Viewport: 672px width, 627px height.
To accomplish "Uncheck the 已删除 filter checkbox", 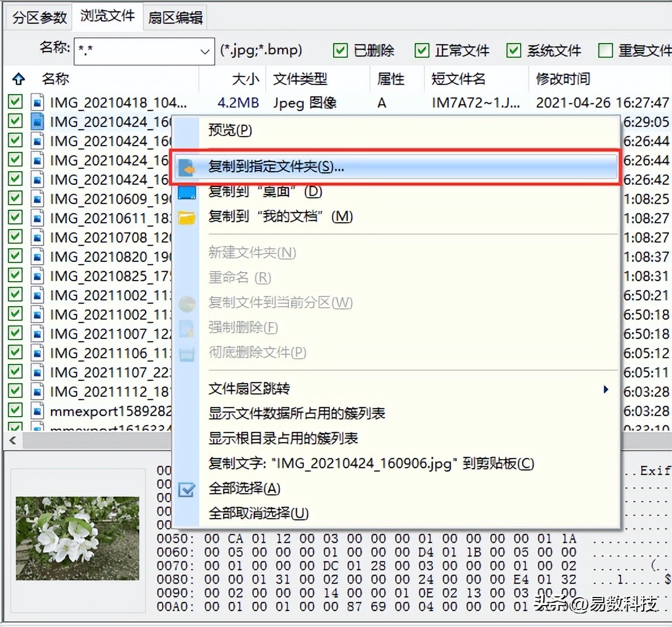I will [340, 50].
